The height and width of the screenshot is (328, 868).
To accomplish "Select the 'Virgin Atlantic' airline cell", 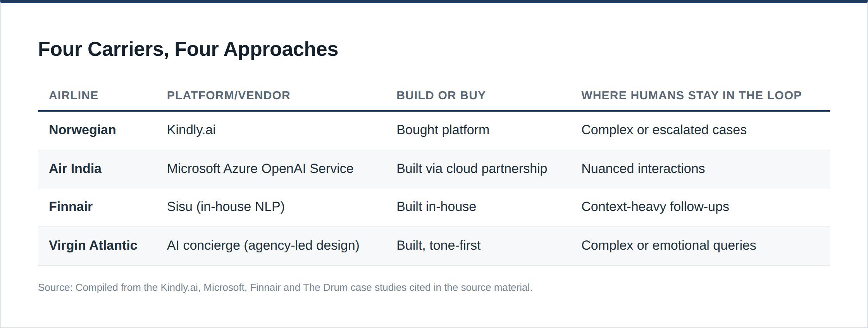I will pos(93,245).
